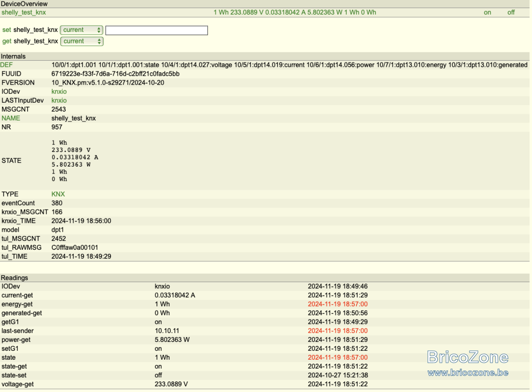The width and height of the screenshot is (532, 392).
Task: Click the generated-get reading value 0 Wh
Action: point(162,313)
